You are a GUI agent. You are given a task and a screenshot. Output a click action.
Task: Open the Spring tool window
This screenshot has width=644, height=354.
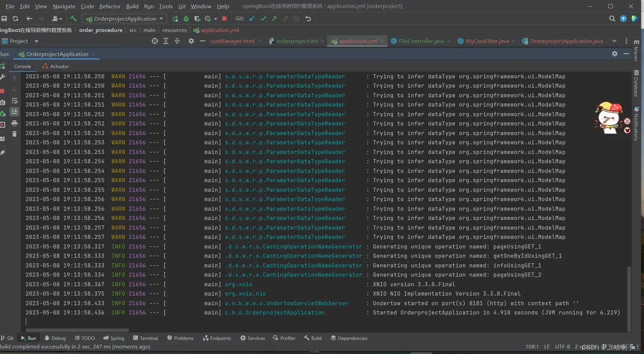[x=114, y=338]
